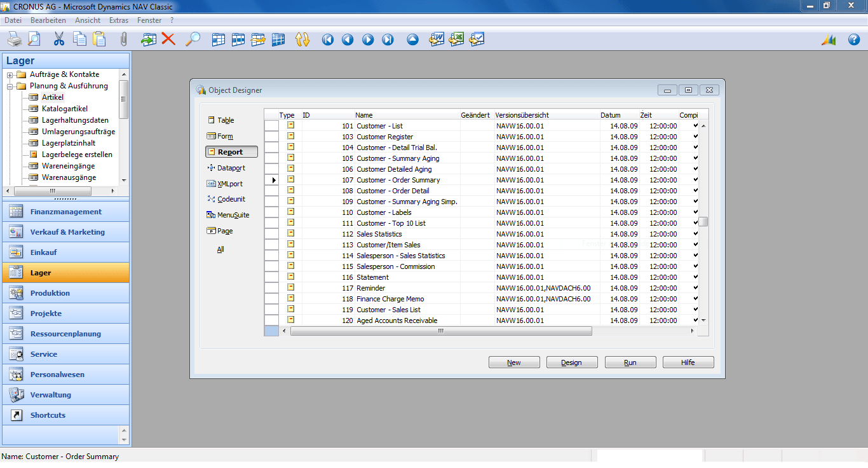Collapse the Planung & Ausführung folder
This screenshot has width=868, height=468.
coord(10,86)
